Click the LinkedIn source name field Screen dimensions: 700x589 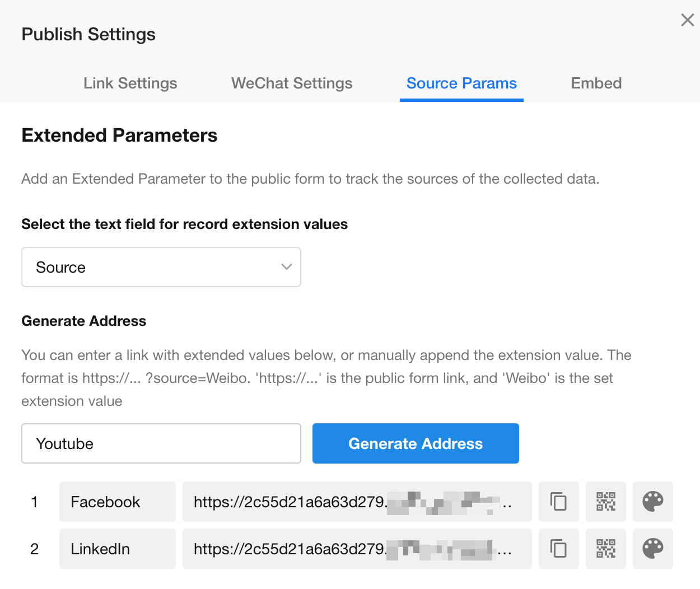[x=117, y=549]
